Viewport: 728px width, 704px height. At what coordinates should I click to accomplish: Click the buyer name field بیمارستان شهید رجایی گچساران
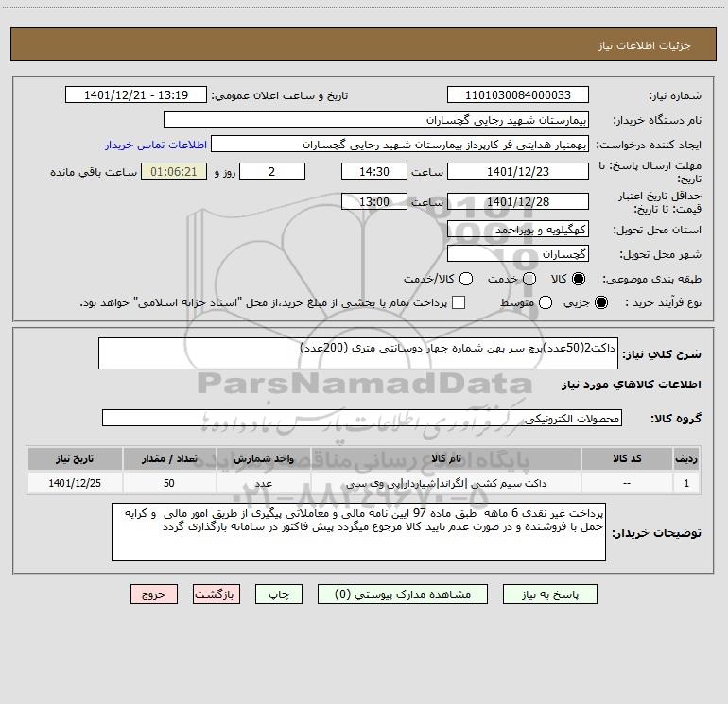coord(376,120)
